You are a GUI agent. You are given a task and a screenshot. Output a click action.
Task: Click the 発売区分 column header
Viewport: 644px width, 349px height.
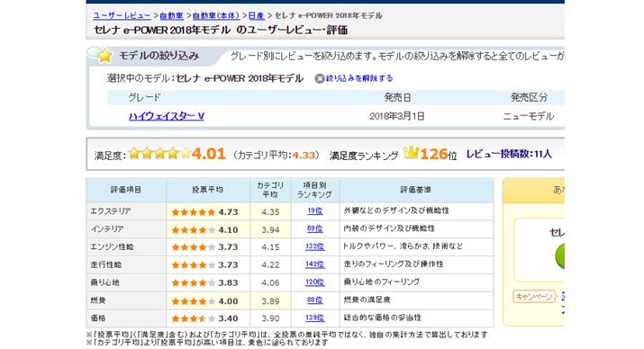click(529, 98)
